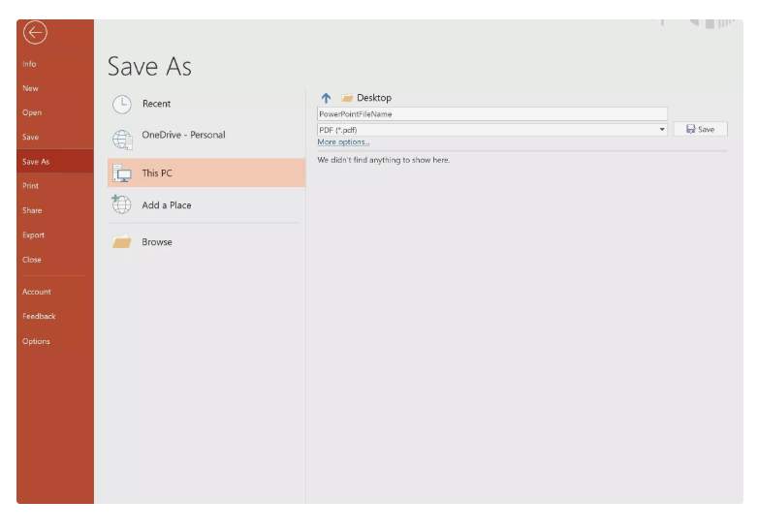Open Options in the sidebar
The image size is (758, 532).
pyautogui.click(x=36, y=341)
